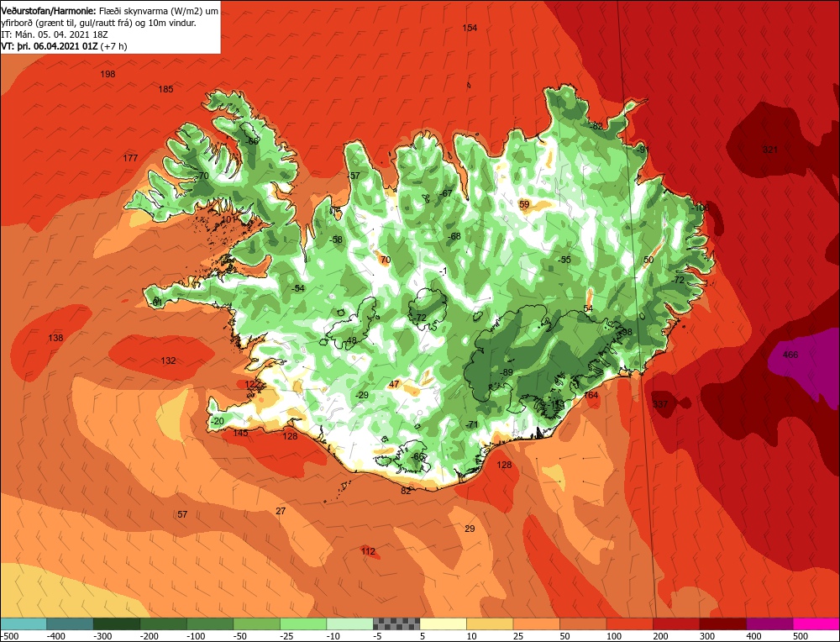Click the -91 value on the northeast coast
The height and width of the screenshot is (642, 840).
[642, 150]
